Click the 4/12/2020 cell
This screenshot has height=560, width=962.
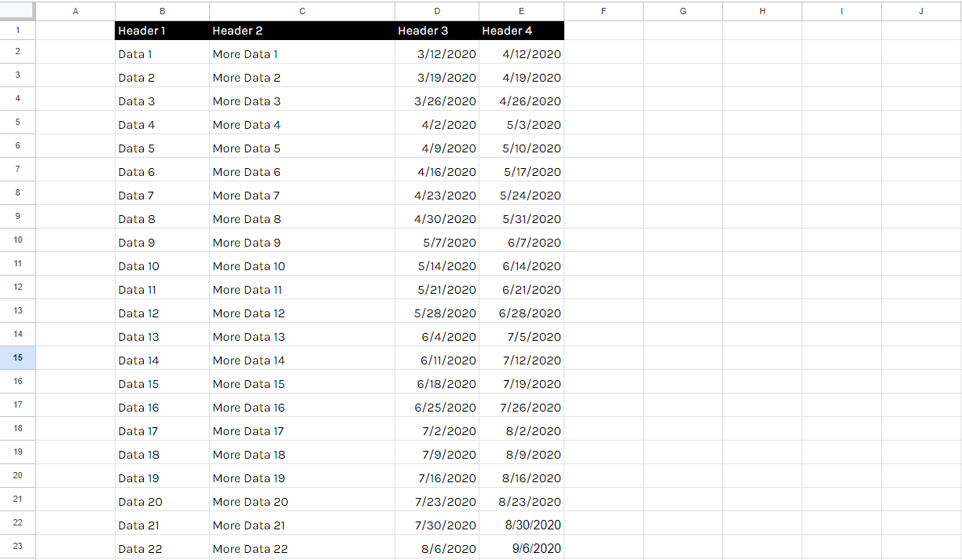tap(522, 52)
